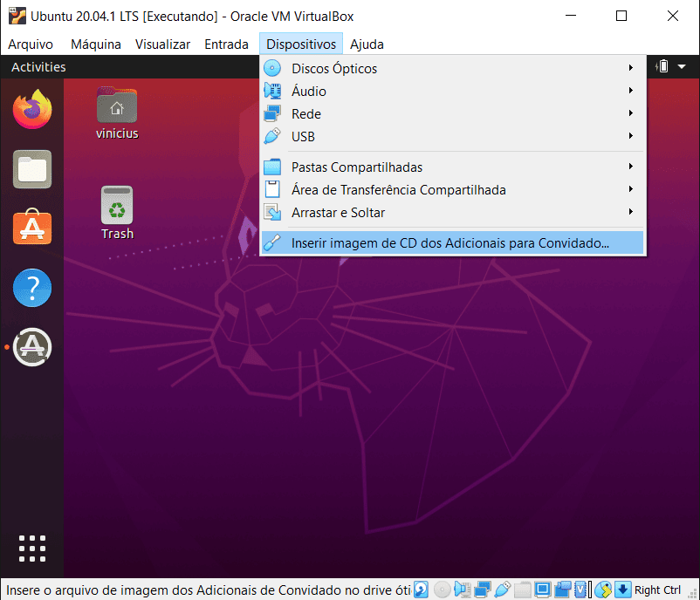Expand the USB submenu

coord(453,137)
